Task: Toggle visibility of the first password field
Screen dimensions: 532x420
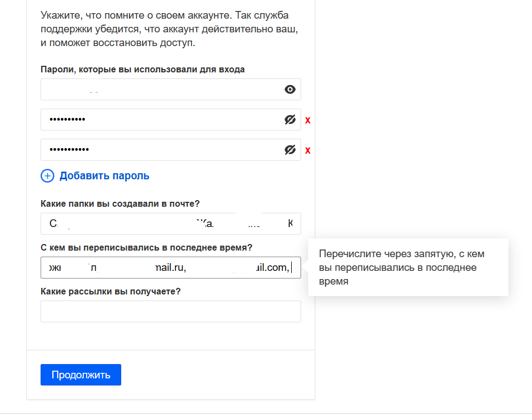Action: tap(290, 89)
